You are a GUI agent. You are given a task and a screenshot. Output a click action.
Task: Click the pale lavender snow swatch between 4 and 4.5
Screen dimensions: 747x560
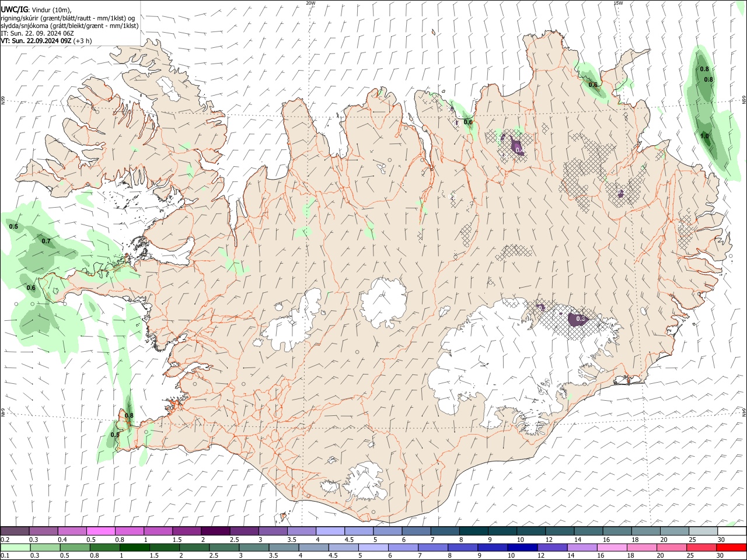pyautogui.click(x=330, y=531)
